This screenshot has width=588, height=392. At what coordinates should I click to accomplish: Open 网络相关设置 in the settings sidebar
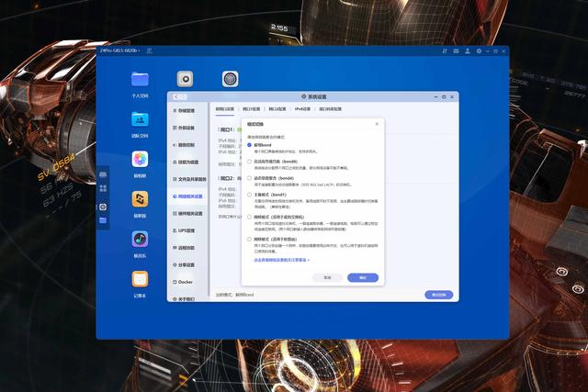pos(187,196)
